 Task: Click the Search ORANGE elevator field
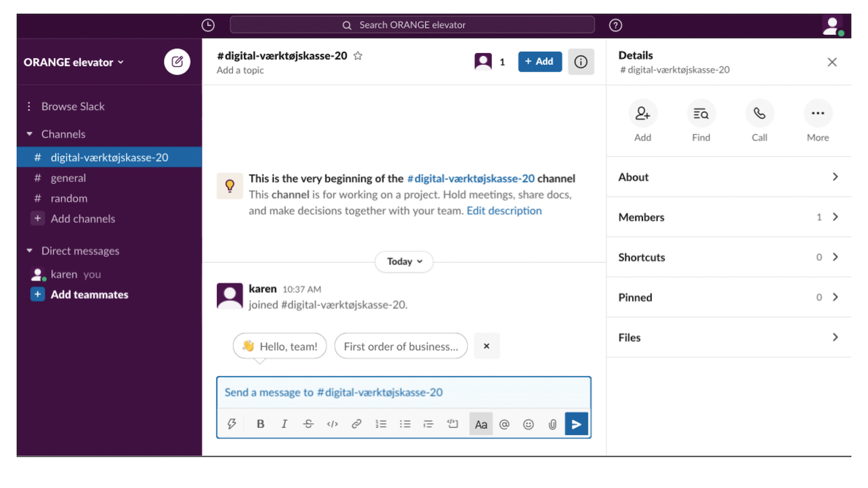coord(412,25)
